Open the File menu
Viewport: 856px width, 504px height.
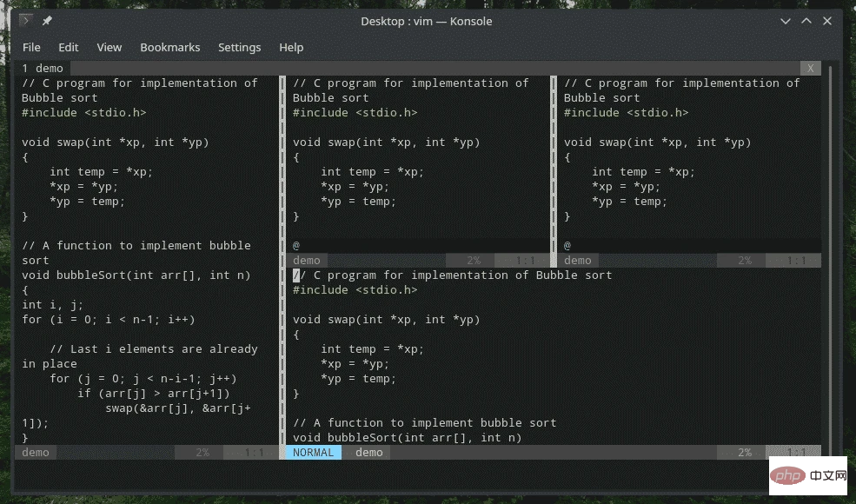coord(31,47)
